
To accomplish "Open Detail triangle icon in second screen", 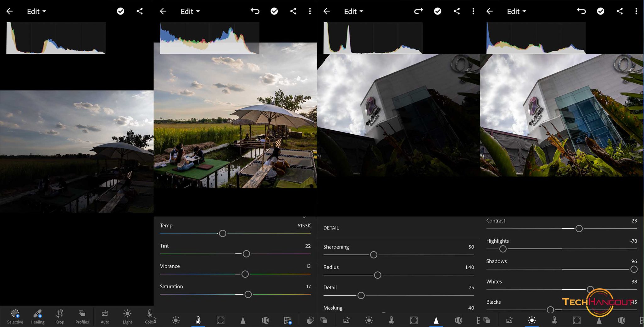I will pos(243,320).
